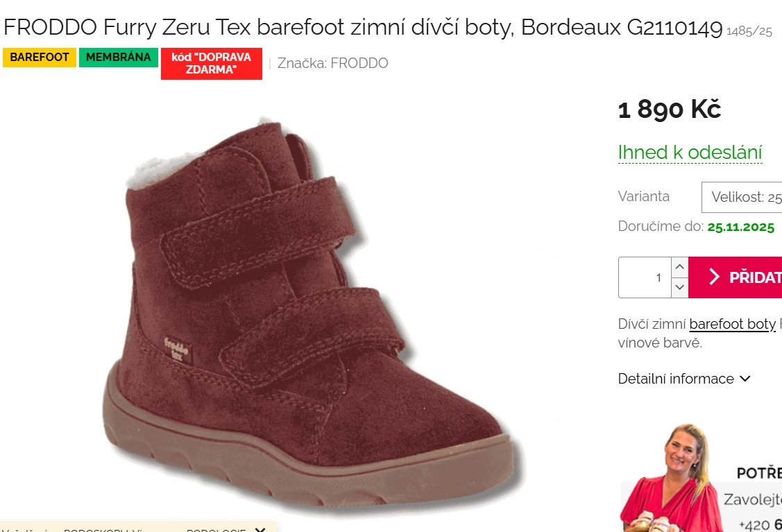Select the quantity input field
This screenshot has width=782, height=532.
(x=649, y=277)
